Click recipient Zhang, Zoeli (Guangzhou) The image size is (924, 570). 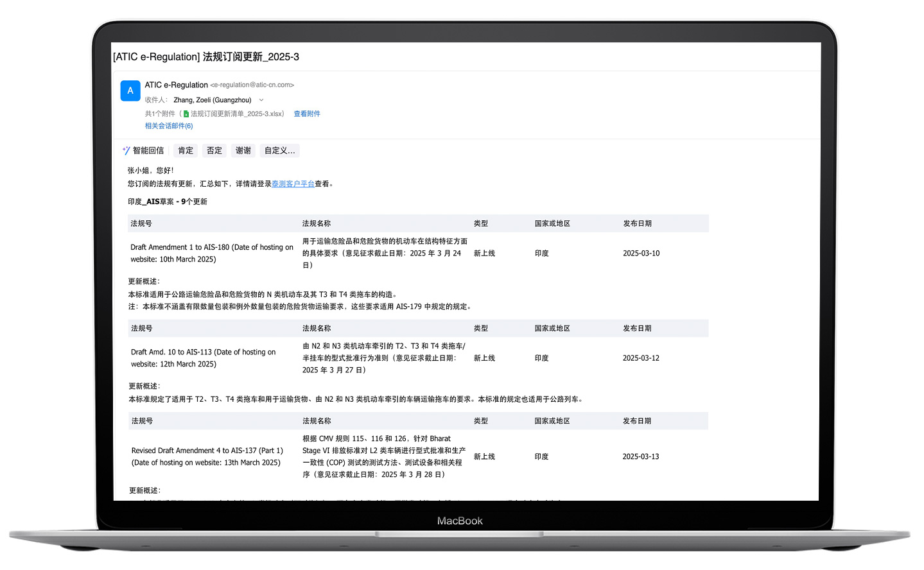(x=212, y=100)
